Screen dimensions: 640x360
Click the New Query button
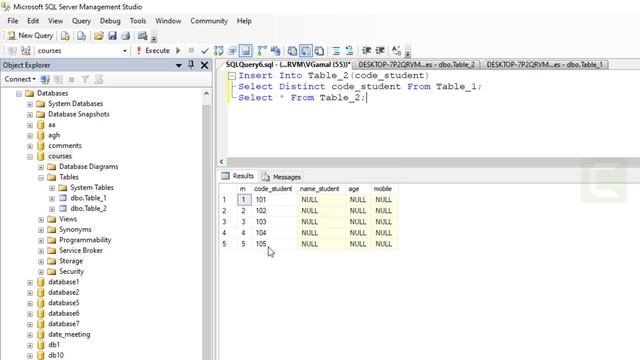30,36
